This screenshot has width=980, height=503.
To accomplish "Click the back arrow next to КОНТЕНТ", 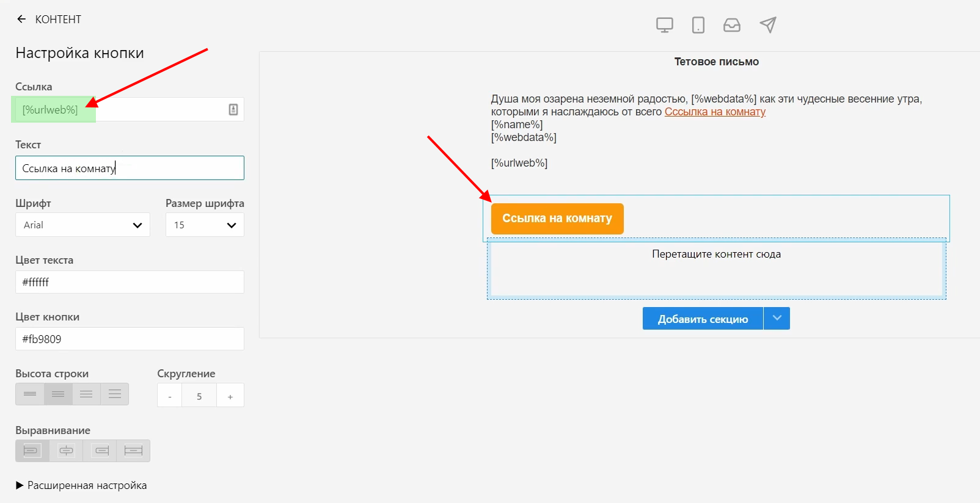I will coord(21,20).
